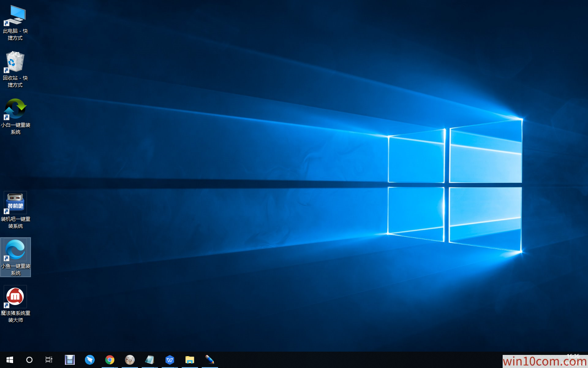Launch 魔法猪系统重装大师 desktop icon

pos(16,304)
